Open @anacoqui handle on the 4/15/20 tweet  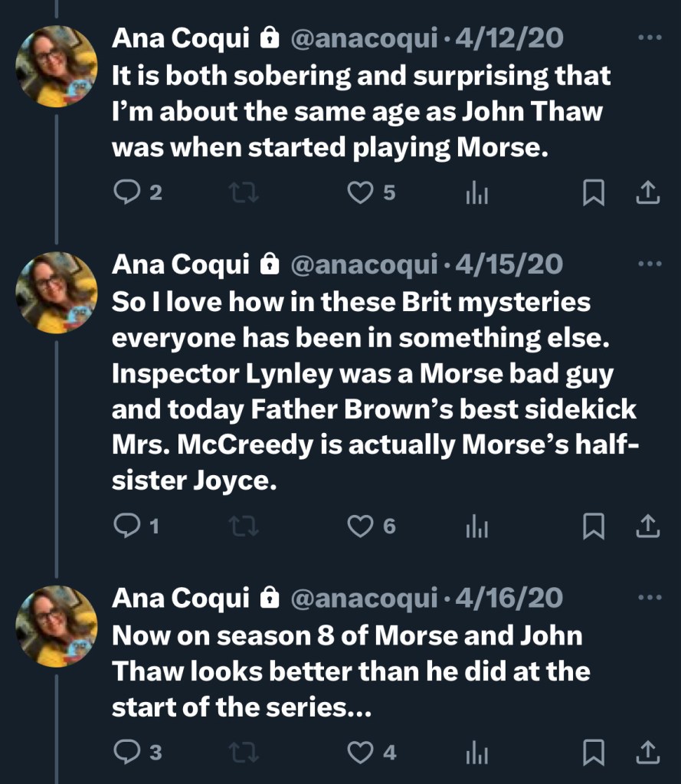click(364, 264)
